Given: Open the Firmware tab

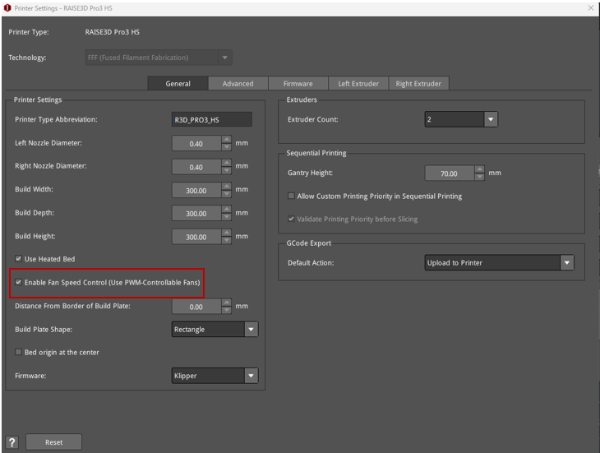Looking at the screenshot, I should pos(298,83).
